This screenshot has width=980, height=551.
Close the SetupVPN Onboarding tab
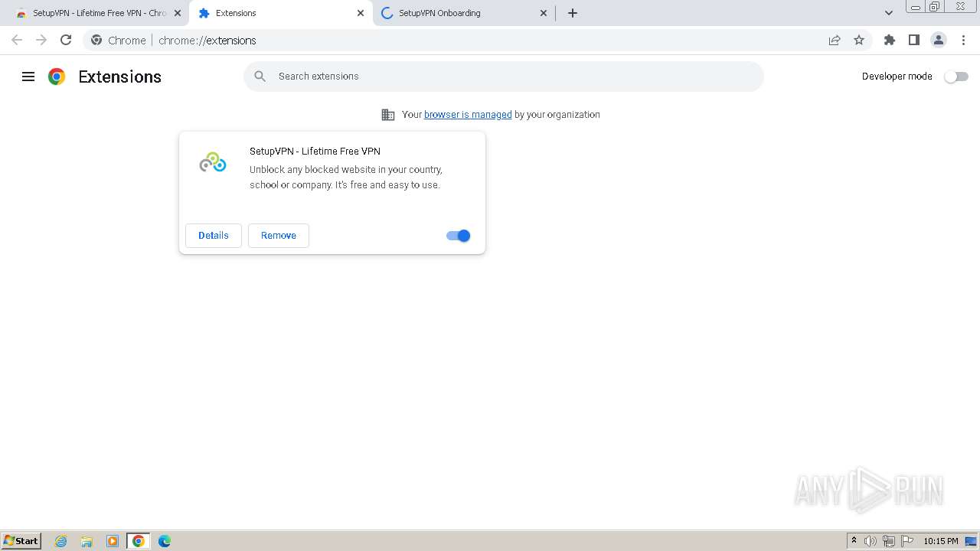pos(544,13)
